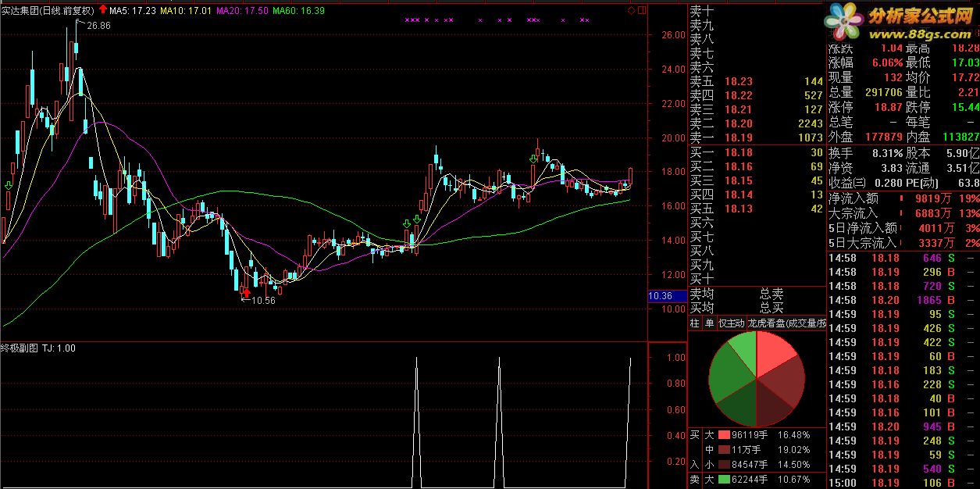Screen dimensions: 980x489
Task: Select the 买四 18.14 bid row
Action: 756,195
